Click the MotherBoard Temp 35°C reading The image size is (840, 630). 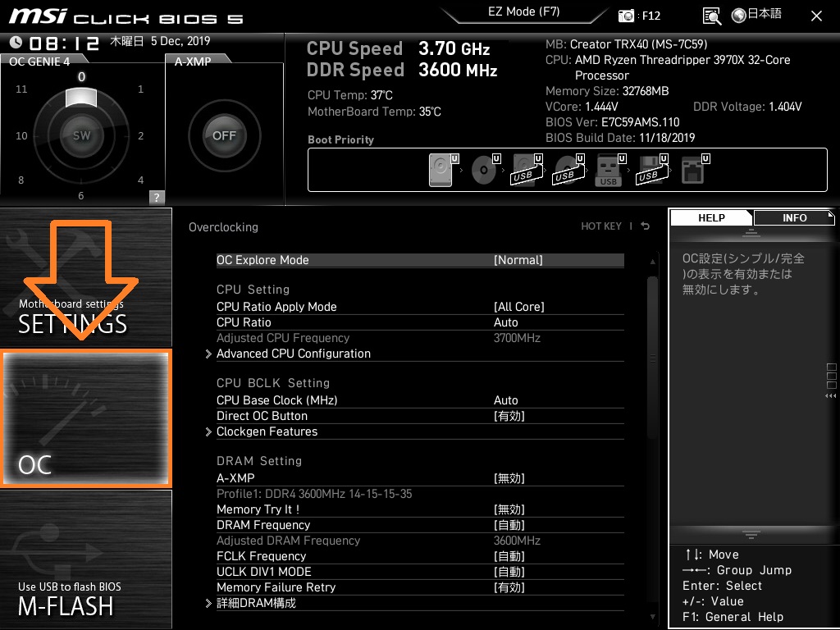pyautogui.click(x=374, y=112)
